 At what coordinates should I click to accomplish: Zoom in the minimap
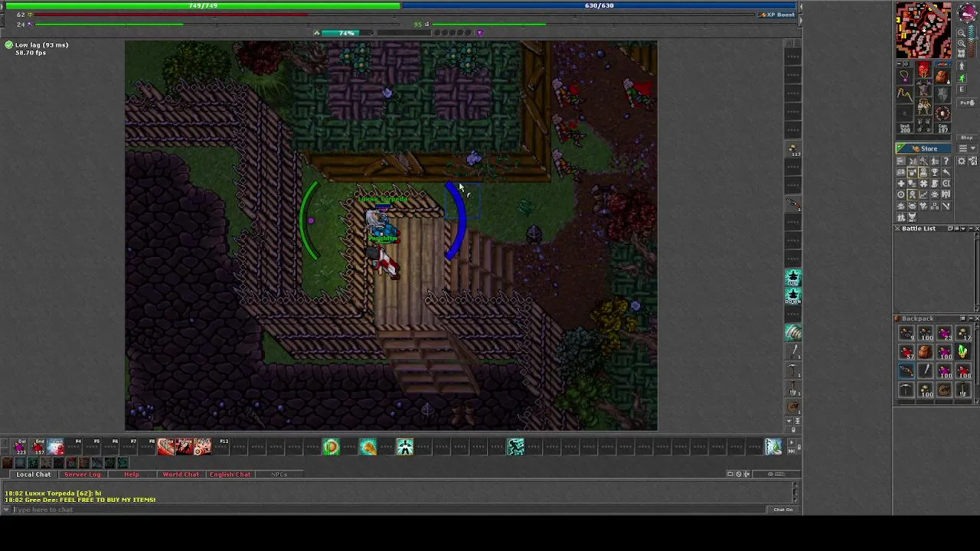pyautogui.click(x=962, y=43)
